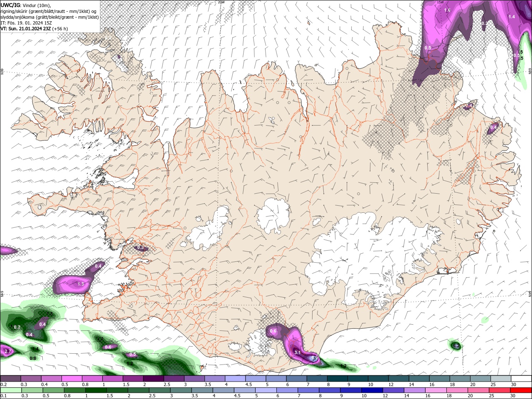This screenshot has height=399, width=532.
Task: Click the 'VT: Sun. 21.01.2024 23Z' valid time
Action: 26,29
